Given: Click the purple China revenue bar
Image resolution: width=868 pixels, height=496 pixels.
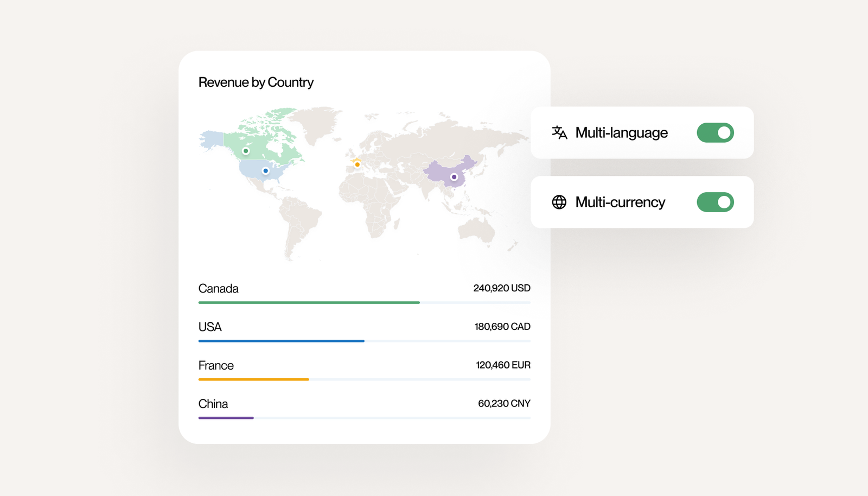Looking at the screenshot, I should 226,418.
